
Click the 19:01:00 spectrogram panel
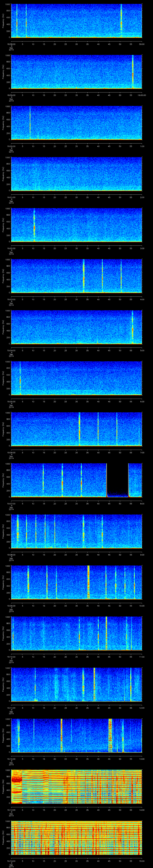click(76, 174)
